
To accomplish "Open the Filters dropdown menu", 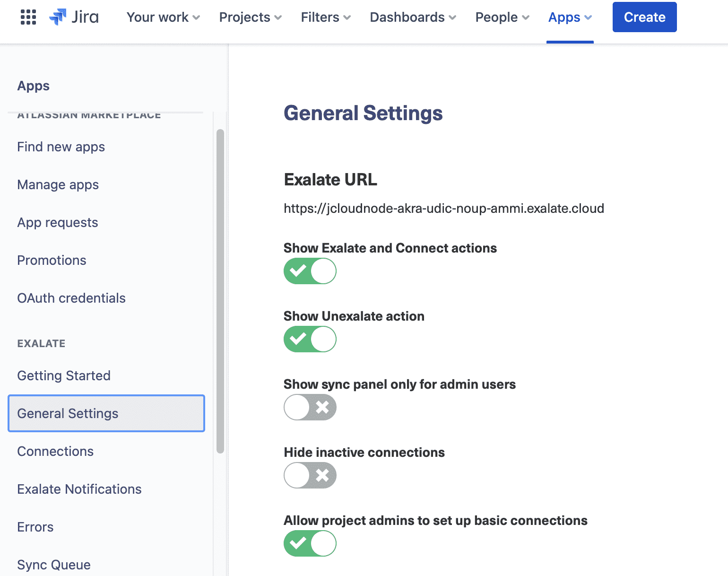I will click(x=325, y=17).
